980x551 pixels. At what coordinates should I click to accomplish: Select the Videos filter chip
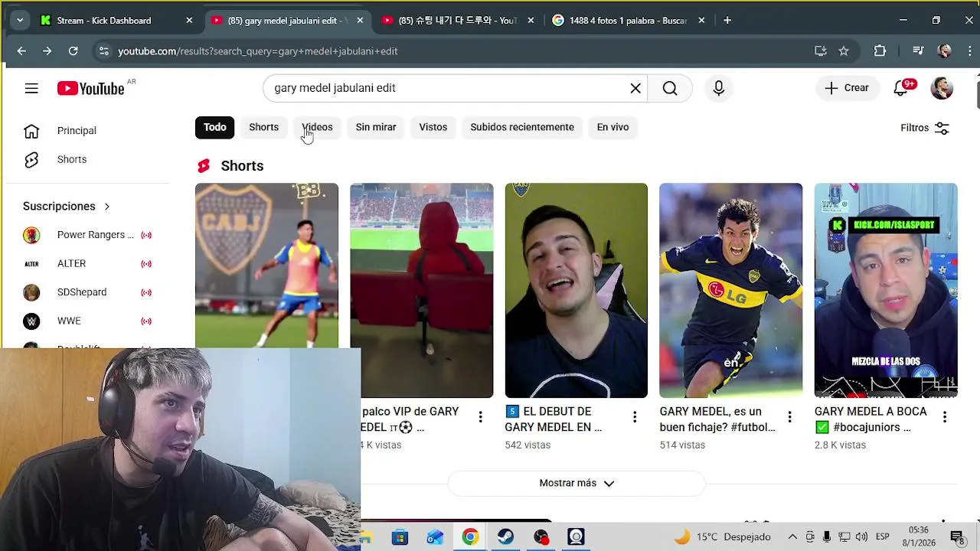tap(317, 127)
